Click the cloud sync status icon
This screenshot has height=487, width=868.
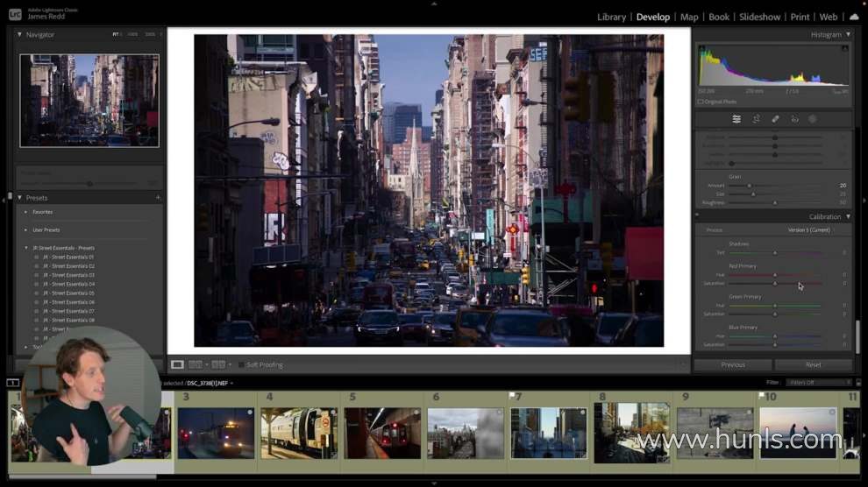(854, 17)
